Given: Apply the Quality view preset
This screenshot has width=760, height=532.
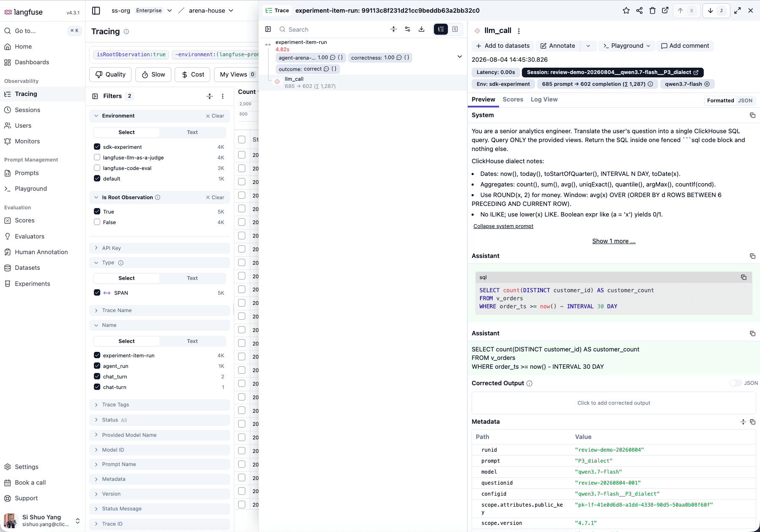Looking at the screenshot, I should point(110,74).
